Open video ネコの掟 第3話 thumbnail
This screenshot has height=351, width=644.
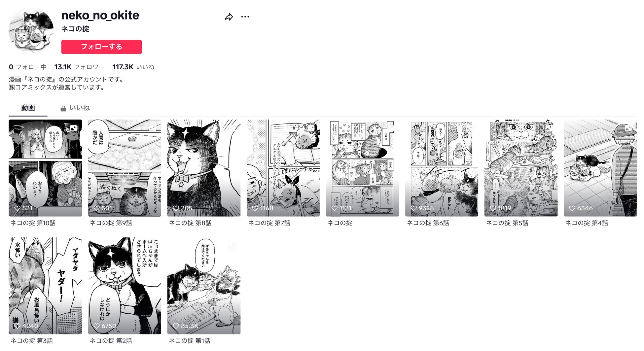coord(45,286)
